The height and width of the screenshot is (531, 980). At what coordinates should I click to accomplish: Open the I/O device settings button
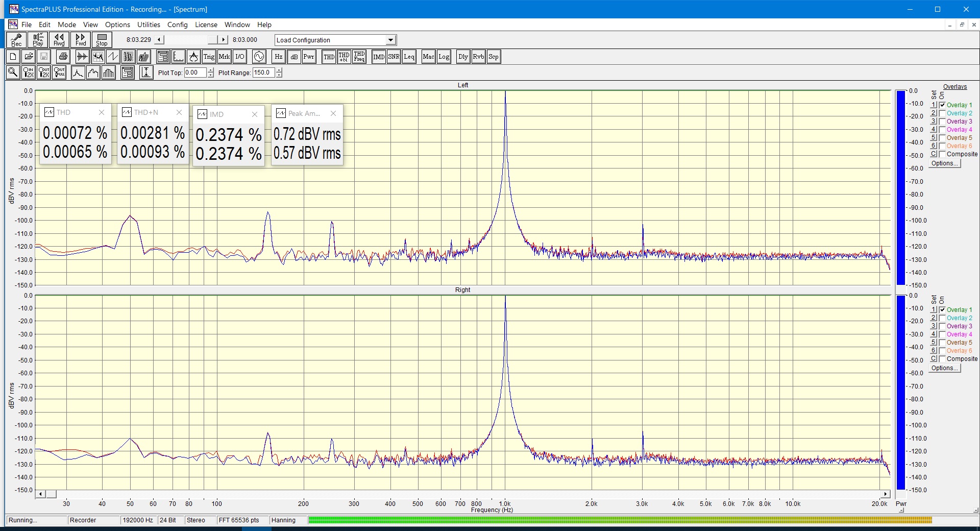[x=239, y=57]
